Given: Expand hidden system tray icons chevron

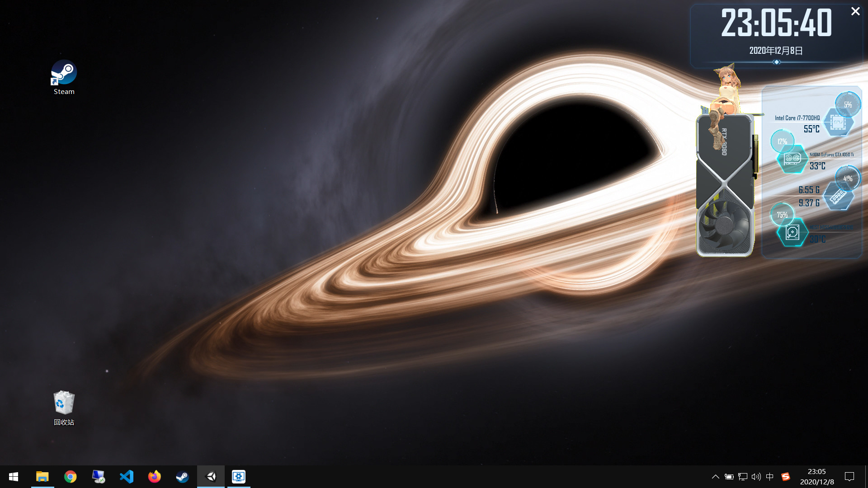Looking at the screenshot, I should pyautogui.click(x=715, y=477).
